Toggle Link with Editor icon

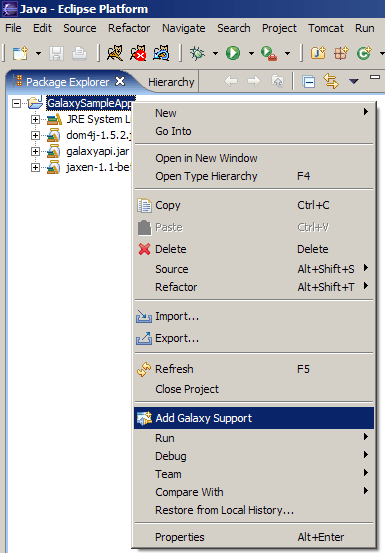331,81
